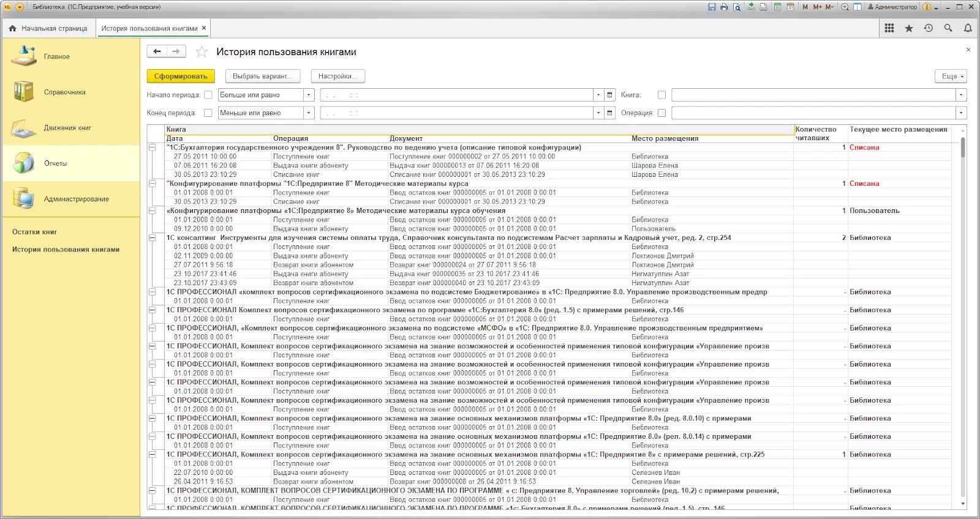Open the functions menu grid icon
Image resolution: width=980 pixels, height=519 pixels.
(889, 28)
